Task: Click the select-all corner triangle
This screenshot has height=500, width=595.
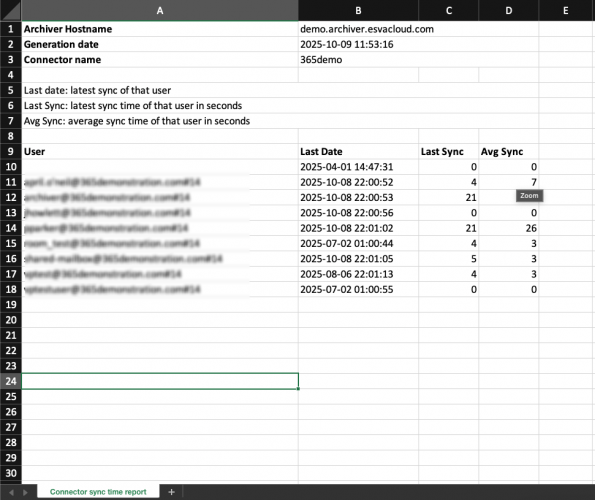Action: [11, 10]
